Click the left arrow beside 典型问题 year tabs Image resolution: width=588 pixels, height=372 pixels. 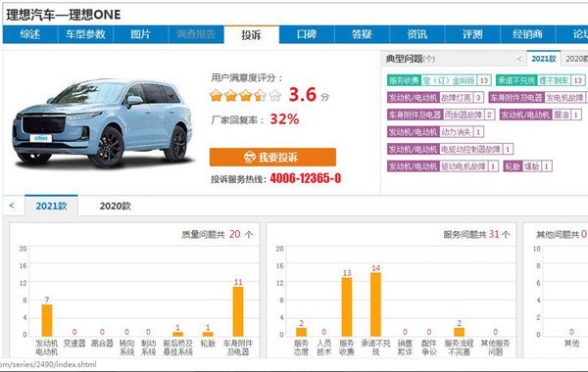[519, 59]
